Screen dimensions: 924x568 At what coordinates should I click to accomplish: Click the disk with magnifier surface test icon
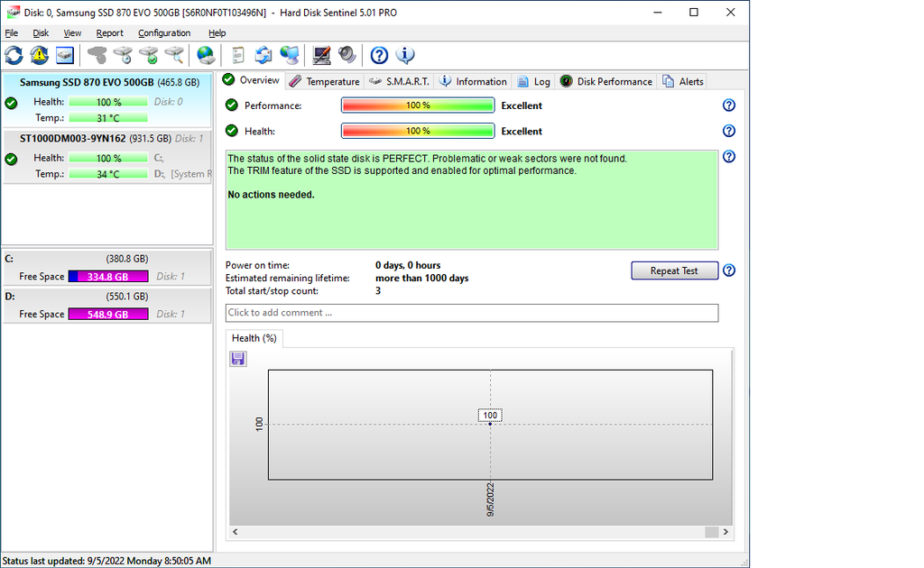point(174,55)
